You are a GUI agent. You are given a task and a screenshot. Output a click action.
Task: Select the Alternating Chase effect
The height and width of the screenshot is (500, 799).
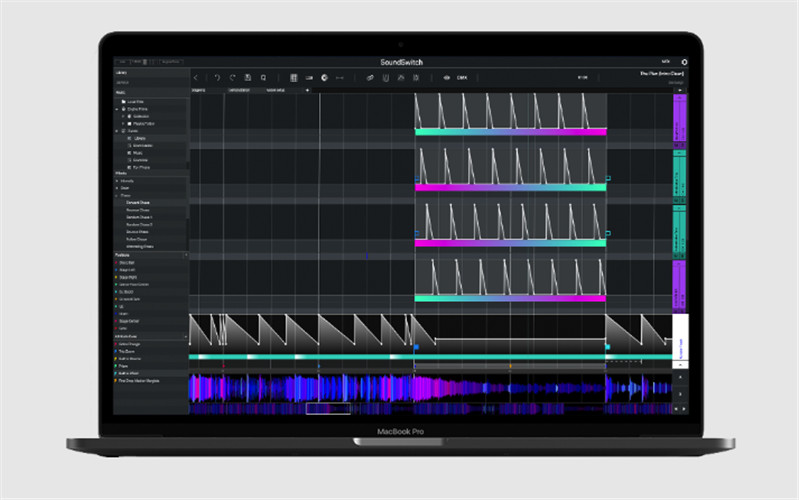pos(140,247)
